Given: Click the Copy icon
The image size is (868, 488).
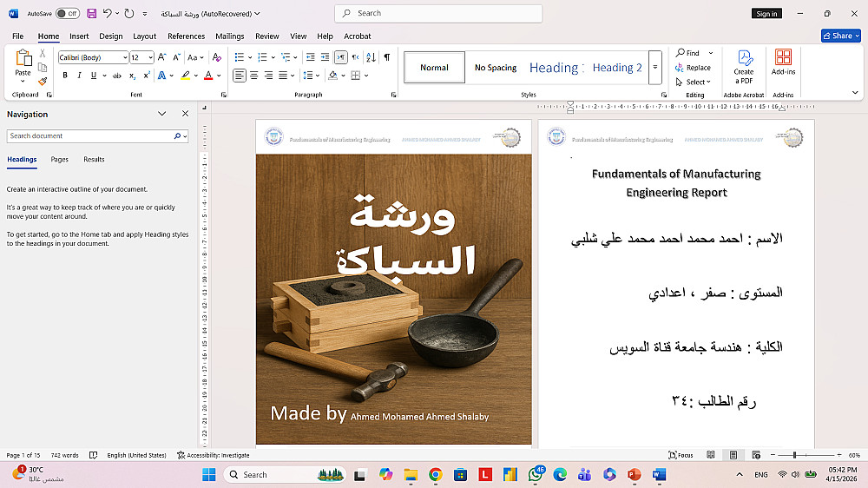Looking at the screenshot, I should pos(43,68).
